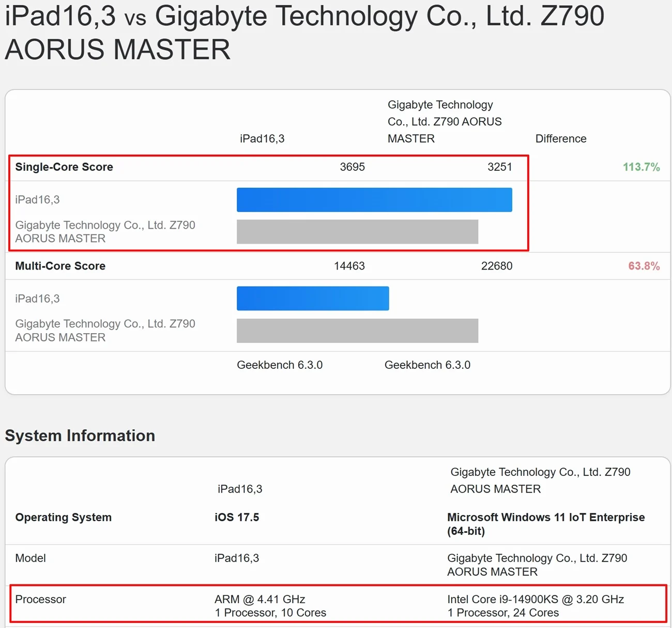This screenshot has height=628, width=672.
Task: Click the Single-Core Score label
Action: (64, 167)
